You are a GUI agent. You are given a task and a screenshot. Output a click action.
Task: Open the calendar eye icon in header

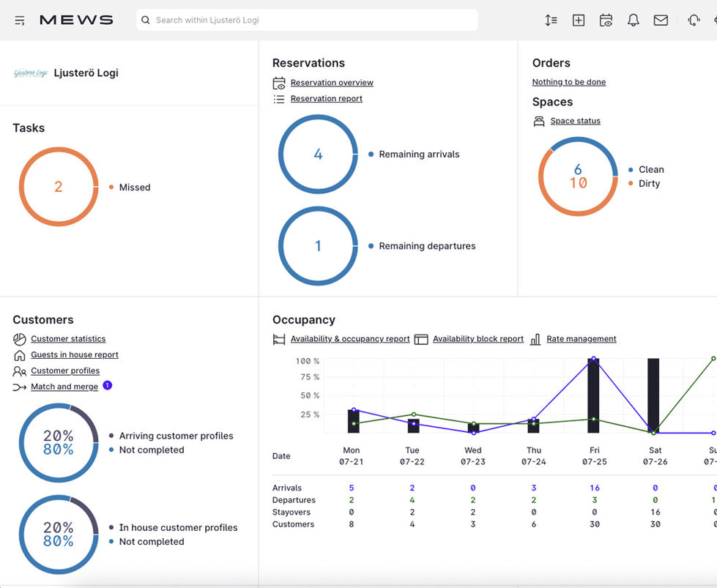pos(606,20)
